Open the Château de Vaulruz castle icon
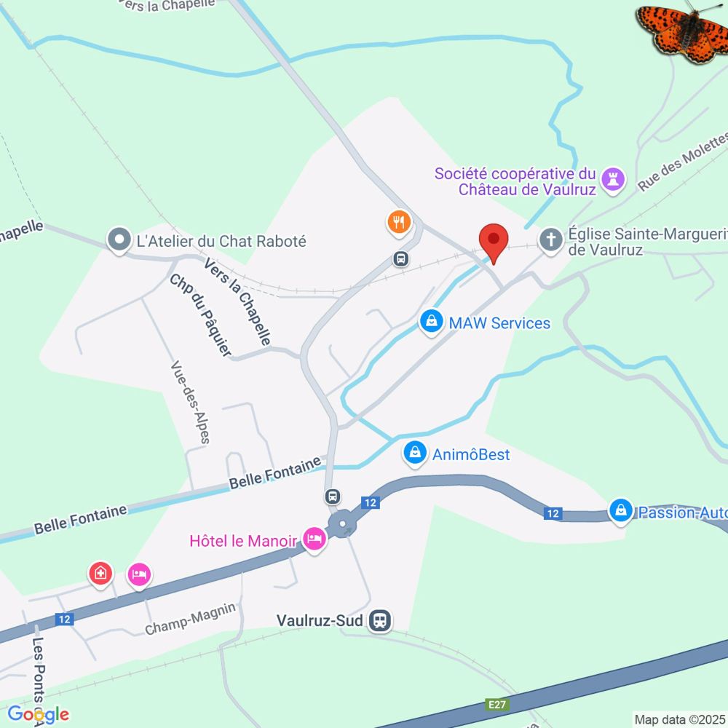This screenshot has height=728, width=728. tap(613, 180)
